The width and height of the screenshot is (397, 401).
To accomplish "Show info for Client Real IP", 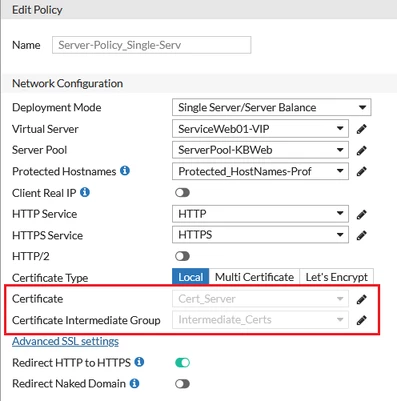I will [85, 192].
